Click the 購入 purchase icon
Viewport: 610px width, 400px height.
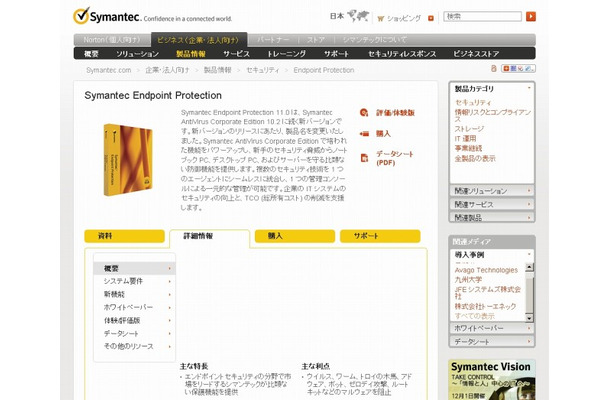[364, 134]
